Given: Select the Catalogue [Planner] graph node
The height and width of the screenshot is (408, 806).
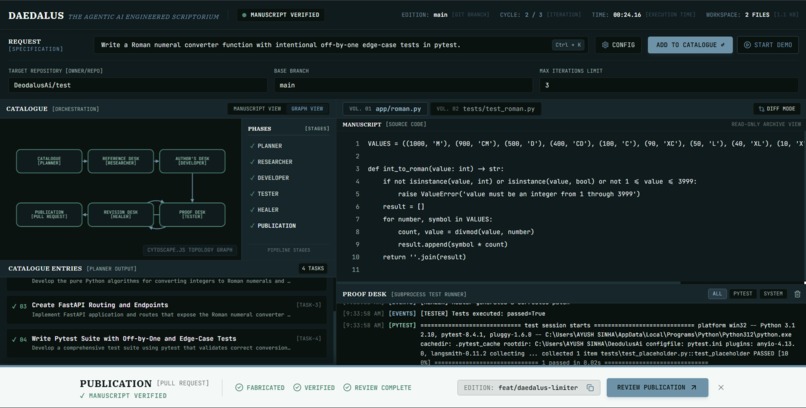Looking at the screenshot, I should pyautogui.click(x=49, y=161).
